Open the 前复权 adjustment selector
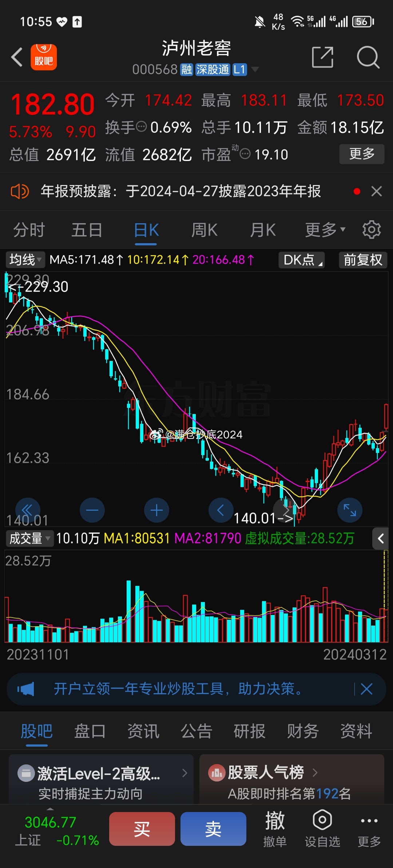 [x=363, y=260]
